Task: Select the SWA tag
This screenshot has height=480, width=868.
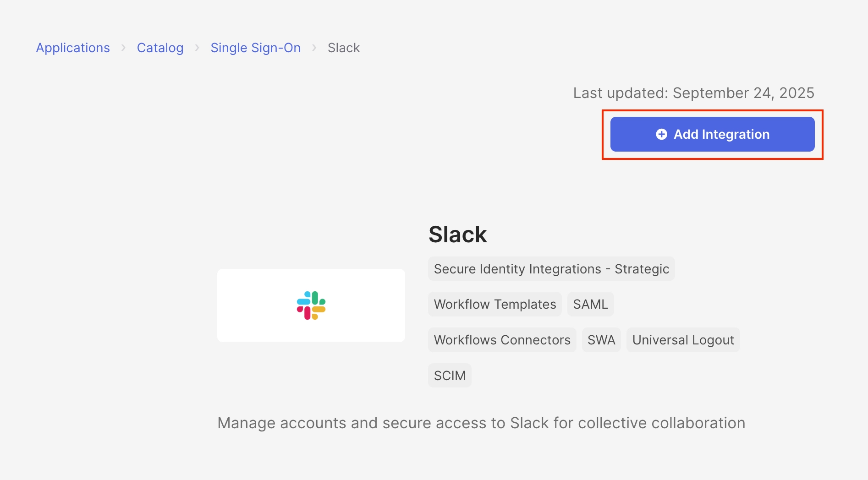Action: [x=601, y=340]
